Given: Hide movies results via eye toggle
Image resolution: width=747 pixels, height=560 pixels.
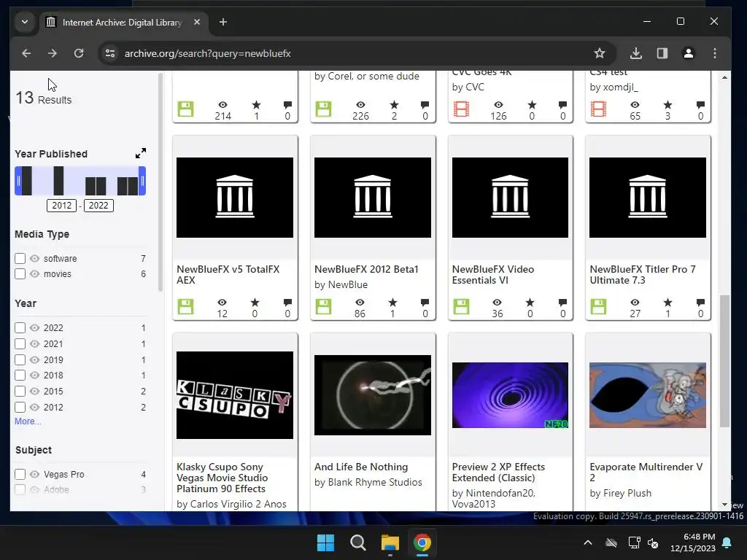Looking at the screenshot, I should click(34, 274).
